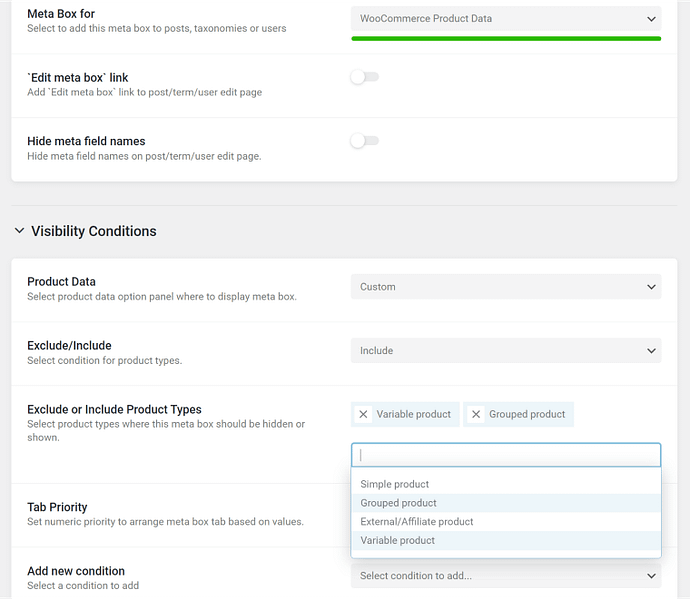Click the Meta Box for dropdown arrow
The image size is (690, 599).
(x=652, y=19)
